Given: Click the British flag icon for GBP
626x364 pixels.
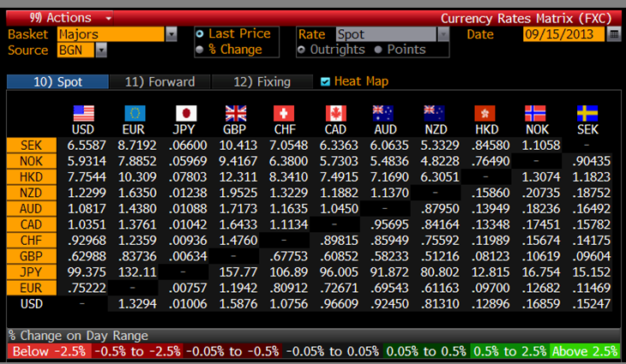Looking at the screenshot, I should tap(235, 114).
